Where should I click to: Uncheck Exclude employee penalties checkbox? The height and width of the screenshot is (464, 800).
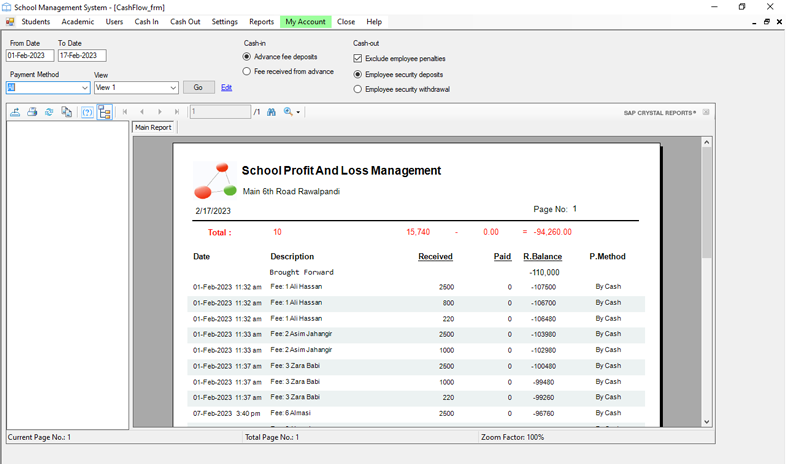(x=358, y=58)
